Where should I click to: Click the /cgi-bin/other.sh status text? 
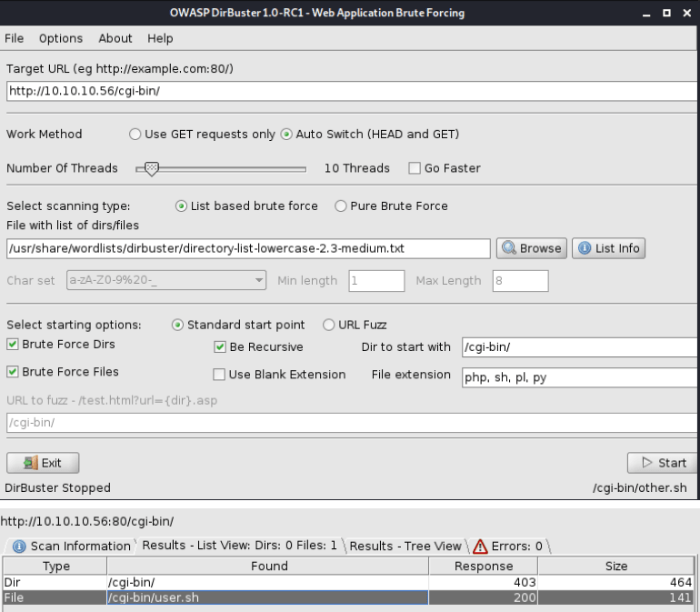(x=640, y=487)
